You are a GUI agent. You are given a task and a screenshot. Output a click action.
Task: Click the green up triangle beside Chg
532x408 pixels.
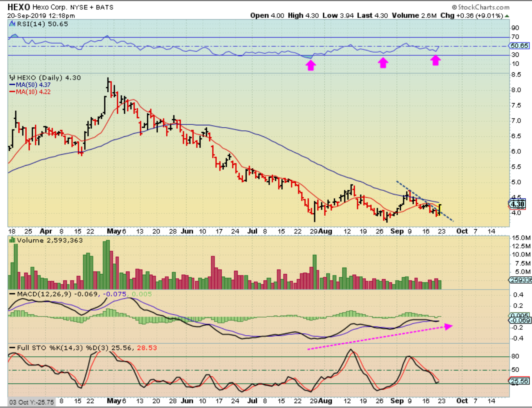tap(507, 16)
